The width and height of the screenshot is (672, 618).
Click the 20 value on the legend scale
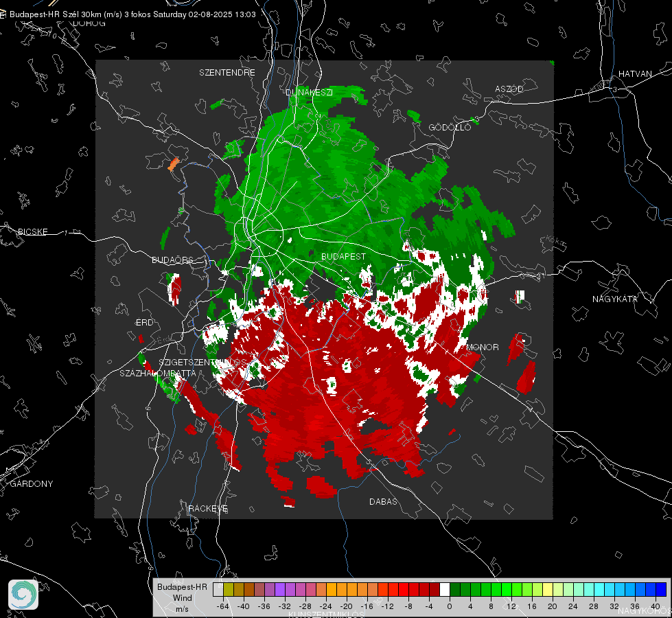point(552,606)
